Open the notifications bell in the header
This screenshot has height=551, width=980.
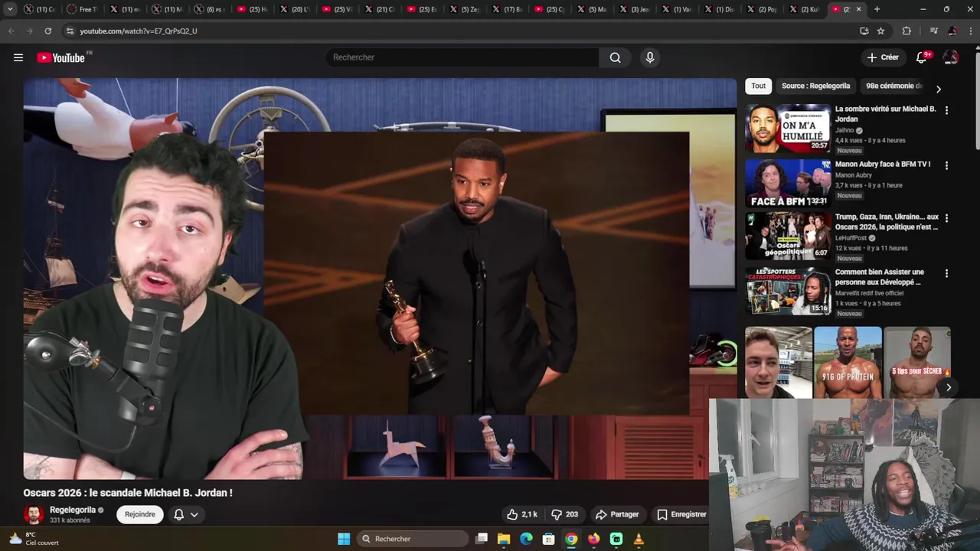coord(921,57)
